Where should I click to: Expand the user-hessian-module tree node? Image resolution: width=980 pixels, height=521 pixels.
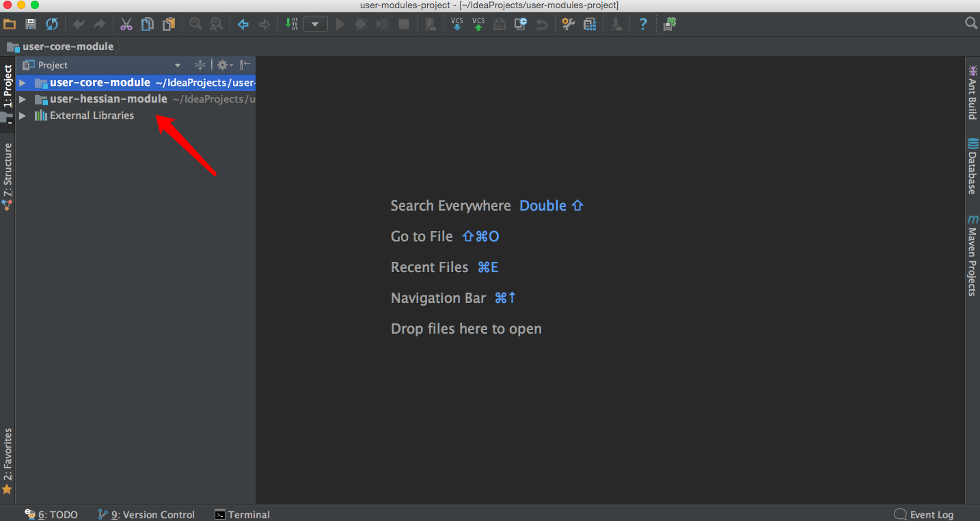pyautogui.click(x=23, y=98)
